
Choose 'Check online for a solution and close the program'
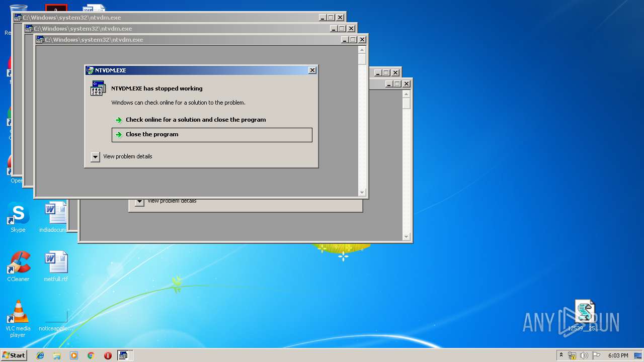click(196, 120)
